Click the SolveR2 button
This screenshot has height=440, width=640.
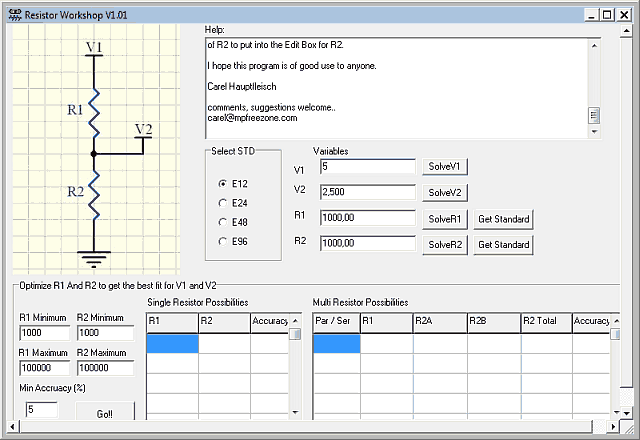(x=444, y=245)
